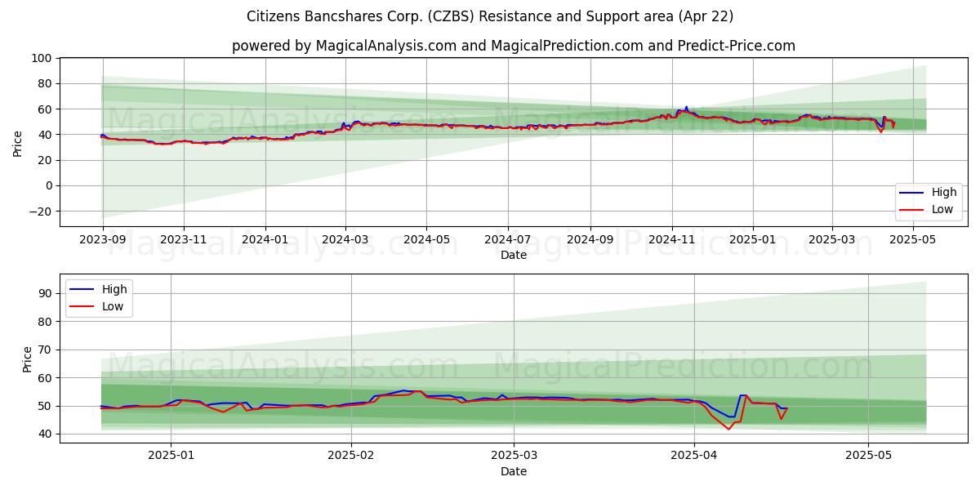The height and width of the screenshot is (490, 980).
Task: Click the '100' price tick in top chart
Action: (x=43, y=58)
